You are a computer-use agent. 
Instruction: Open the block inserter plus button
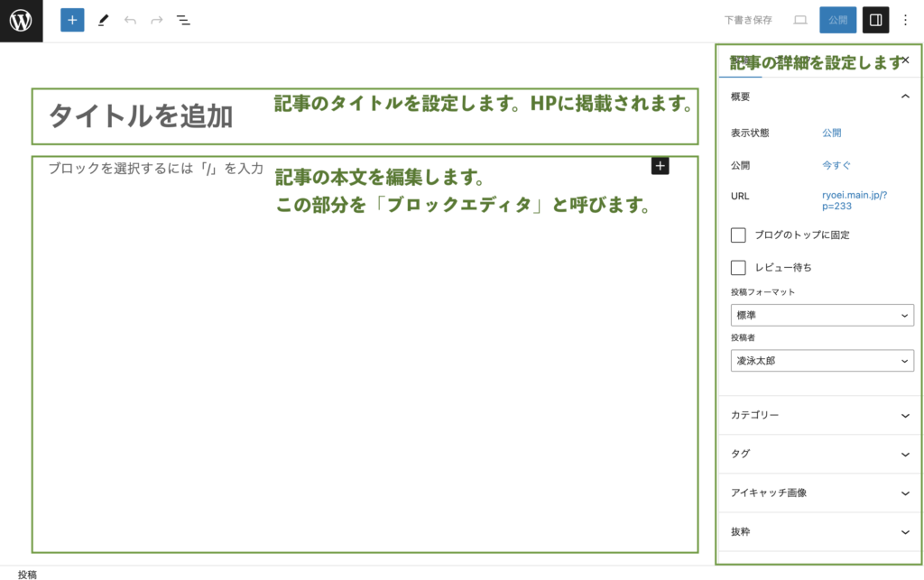[x=72, y=20]
